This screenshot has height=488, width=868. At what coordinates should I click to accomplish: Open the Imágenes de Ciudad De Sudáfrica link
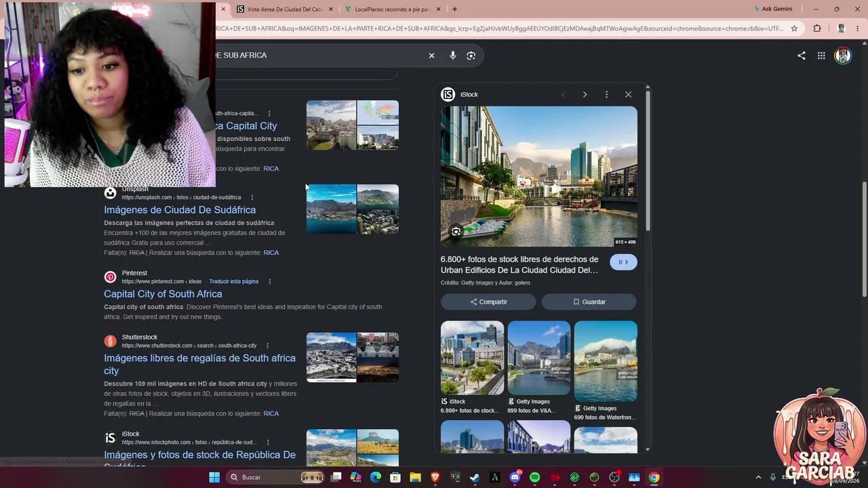tap(180, 210)
